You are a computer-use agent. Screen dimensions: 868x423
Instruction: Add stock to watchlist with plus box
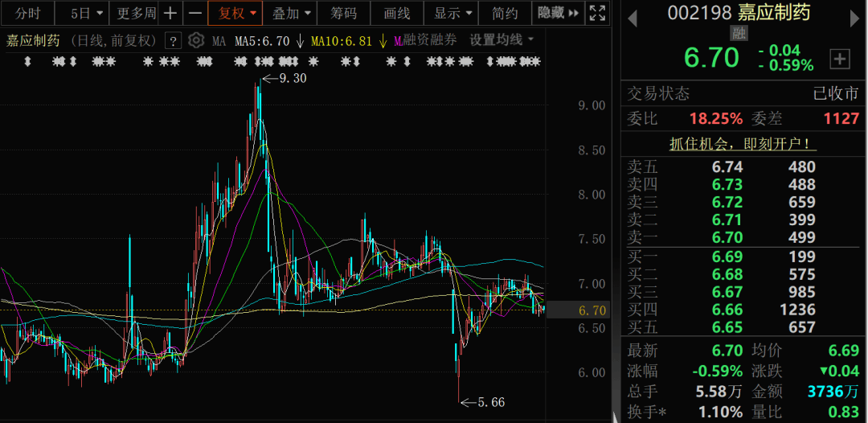[x=840, y=59]
